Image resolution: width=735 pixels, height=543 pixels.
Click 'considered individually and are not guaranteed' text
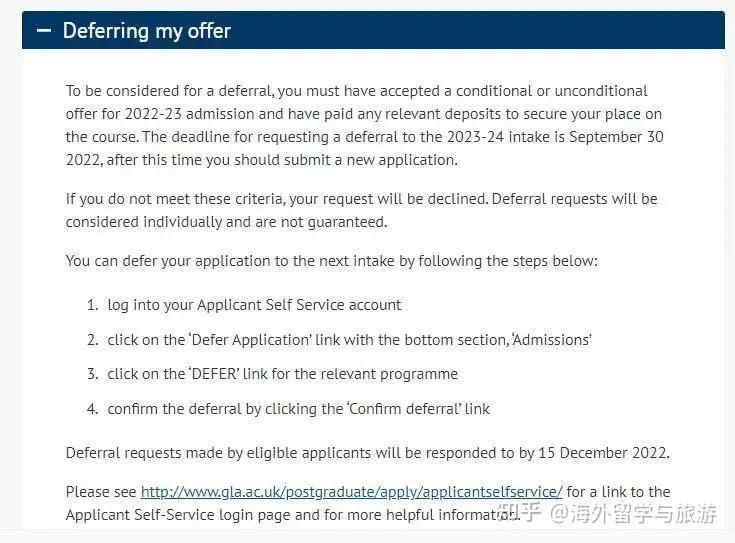pyautogui.click(x=226, y=222)
